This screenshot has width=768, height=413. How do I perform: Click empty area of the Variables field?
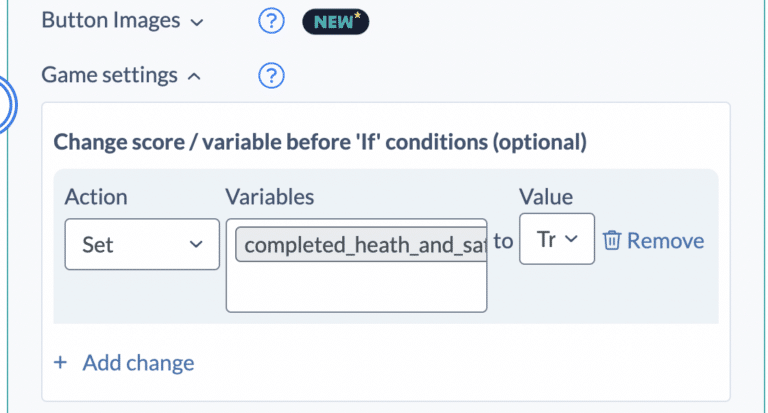click(356, 288)
